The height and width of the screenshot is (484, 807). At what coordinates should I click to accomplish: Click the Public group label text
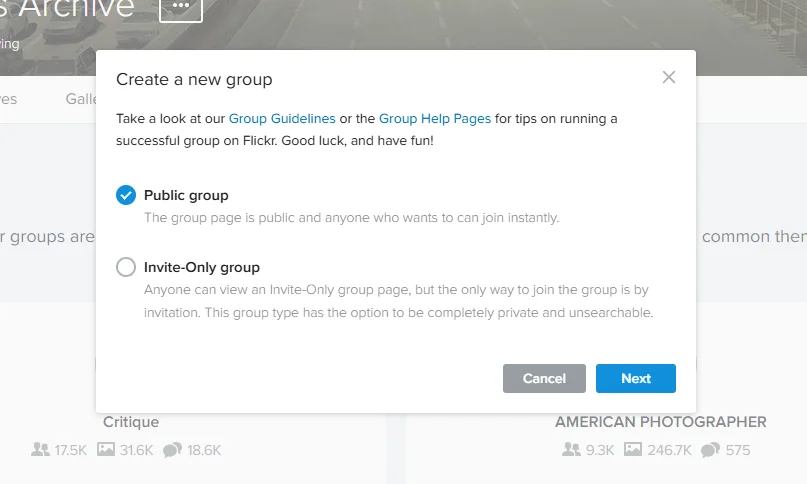tap(186, 195)
